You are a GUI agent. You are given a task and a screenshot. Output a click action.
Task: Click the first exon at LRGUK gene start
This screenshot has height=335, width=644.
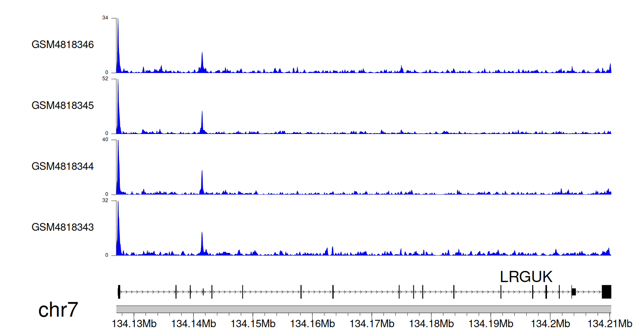(119, 292)
